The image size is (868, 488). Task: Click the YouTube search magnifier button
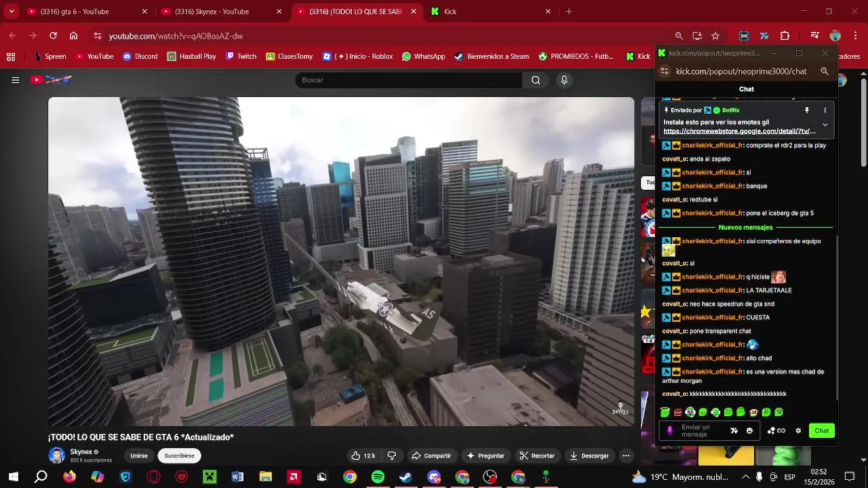536,80
